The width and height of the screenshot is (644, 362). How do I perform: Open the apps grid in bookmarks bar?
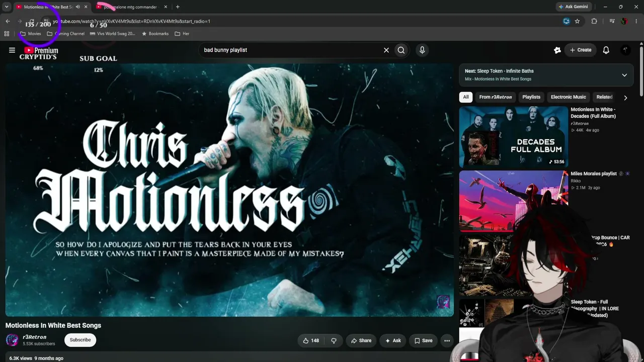click(7, 34)
